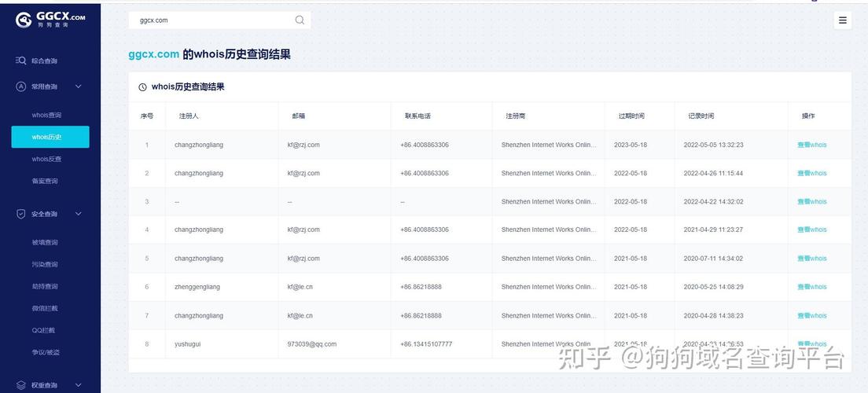Screen dimensions: 868x393
Task: View whois for record 2022-04-26 11:15:44
Action: pos(811,173)
